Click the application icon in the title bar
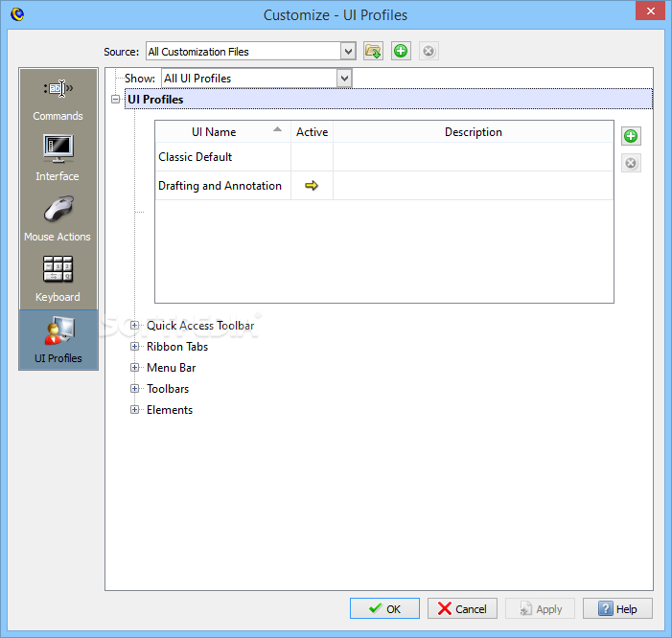 [x=17, y=14]
